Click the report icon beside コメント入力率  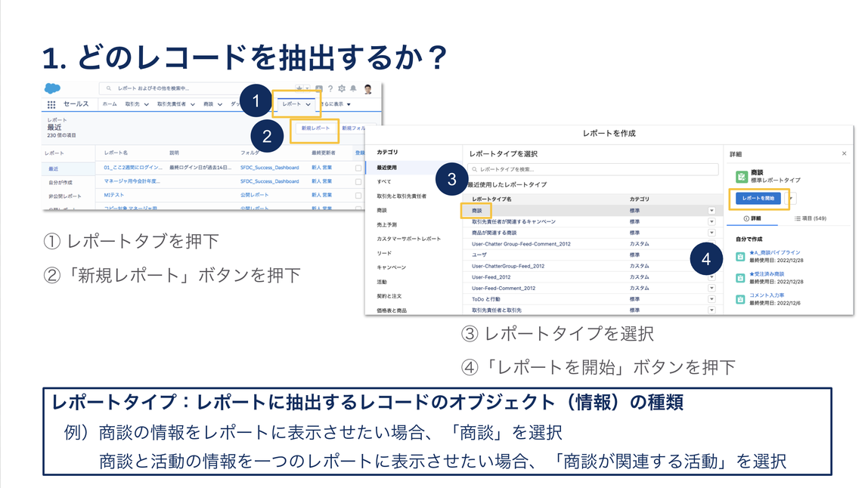point(740,299)
